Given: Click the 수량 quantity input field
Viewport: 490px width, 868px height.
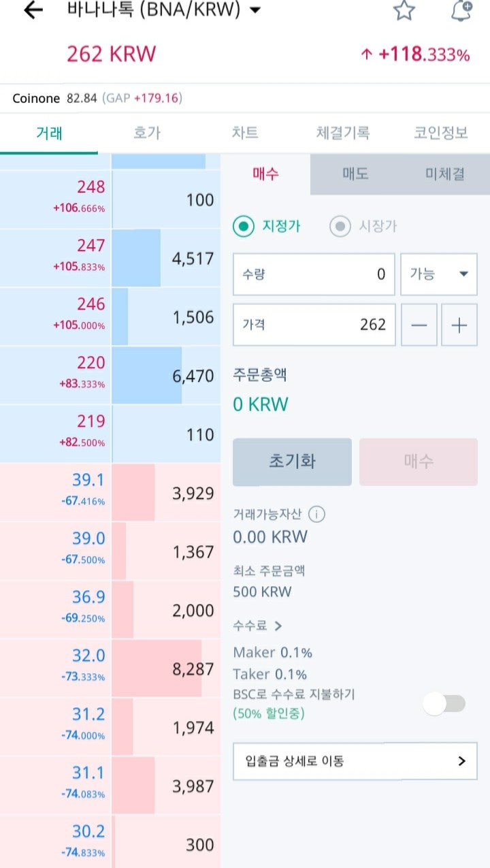Looking at the screenshot, I should click(314, 274).
